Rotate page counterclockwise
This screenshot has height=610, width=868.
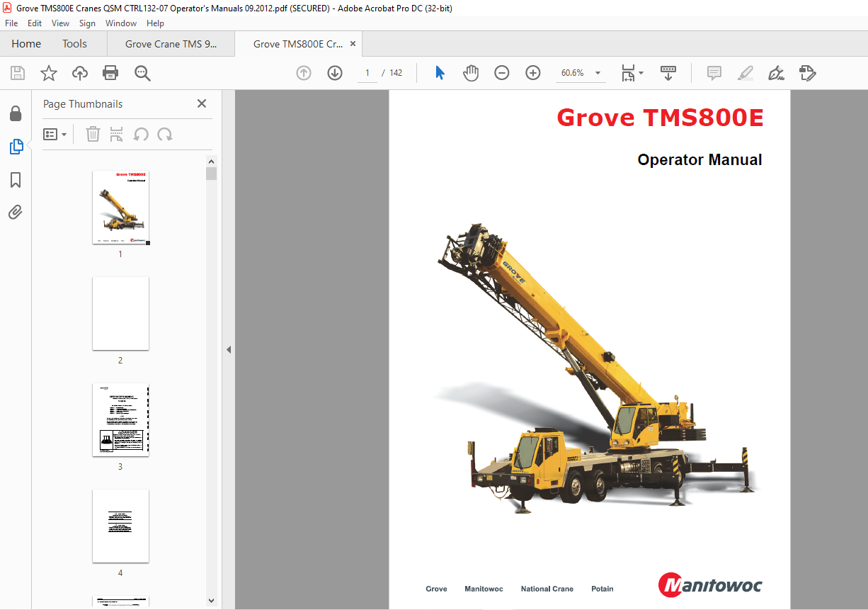[x=141, y=134]
